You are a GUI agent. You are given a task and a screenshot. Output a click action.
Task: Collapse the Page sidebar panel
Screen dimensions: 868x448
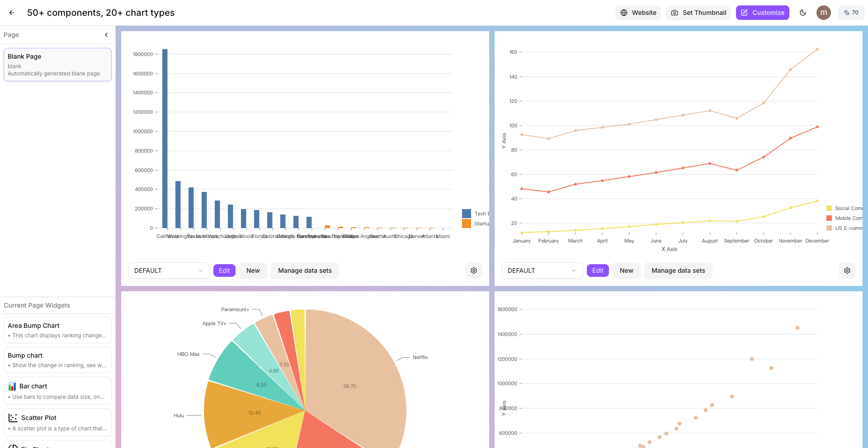106,35
